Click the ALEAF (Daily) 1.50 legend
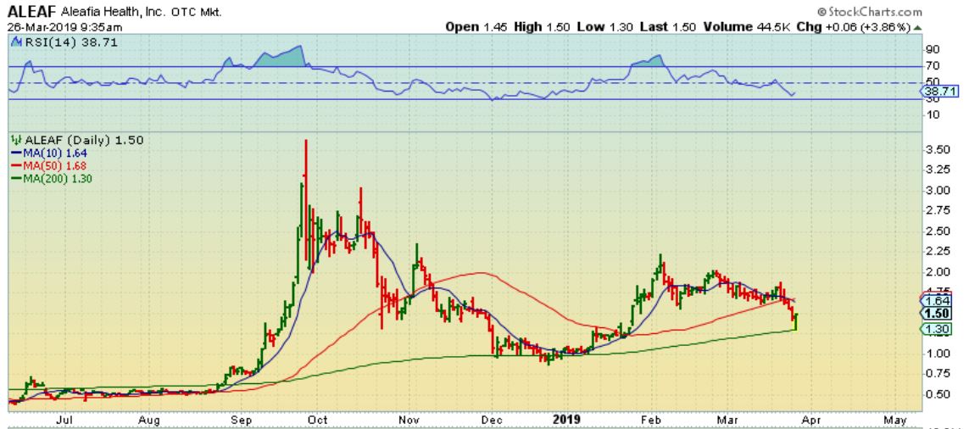The width and height of the screenshot is (980, 429). (x=84, y=141)
